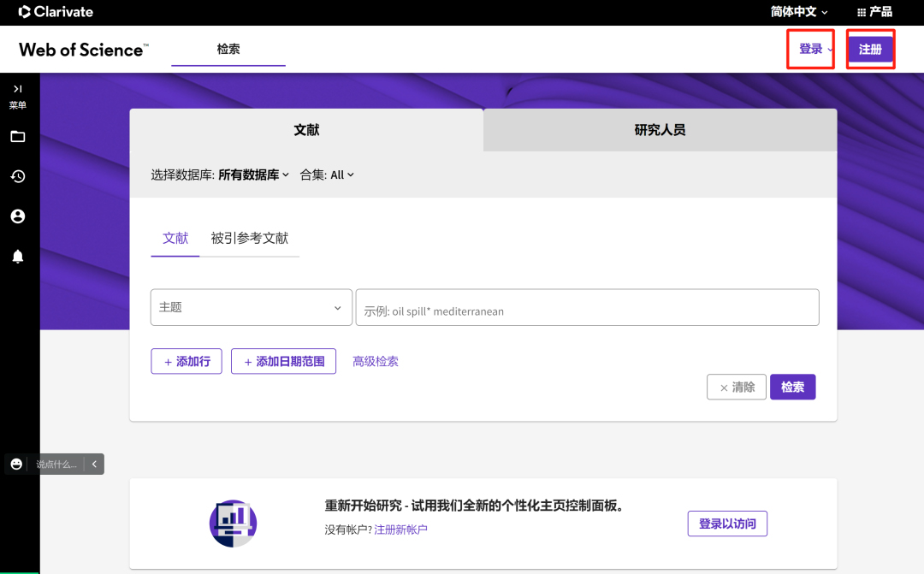
Task: Click the search query input field
Action: coord(588,307)
